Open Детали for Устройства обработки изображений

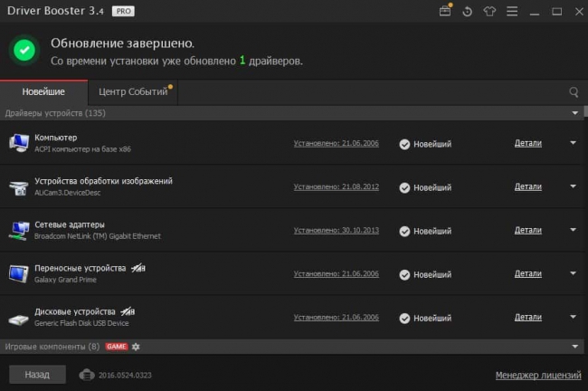528,186
